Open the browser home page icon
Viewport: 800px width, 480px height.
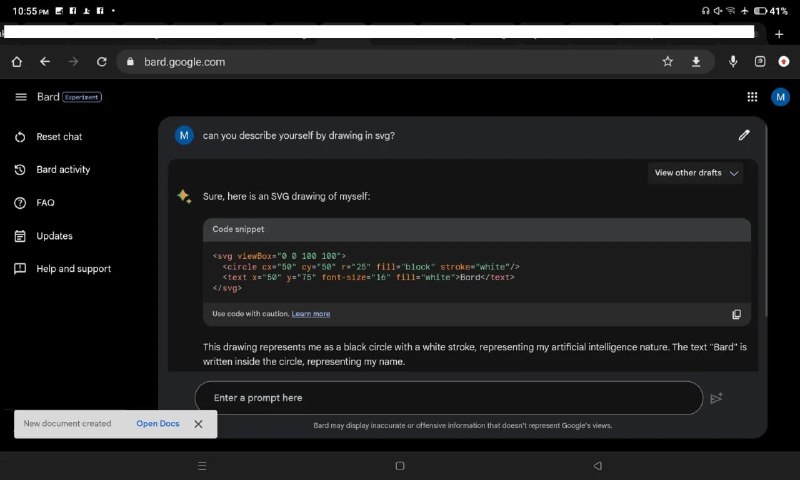click(17, 62)
